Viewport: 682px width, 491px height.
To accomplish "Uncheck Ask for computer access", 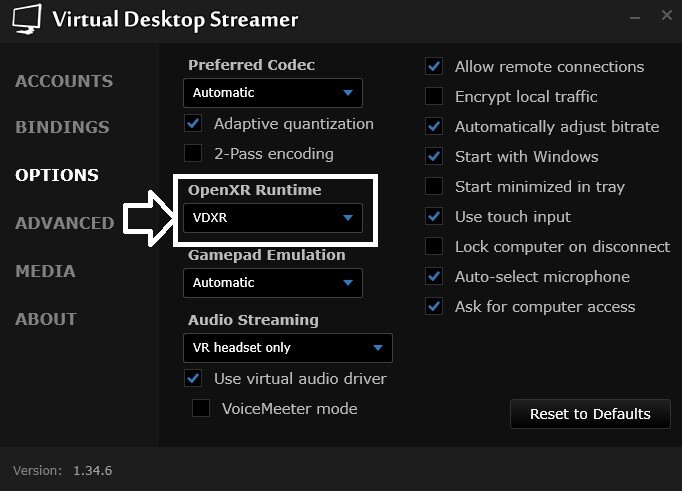I will point(434,307).
